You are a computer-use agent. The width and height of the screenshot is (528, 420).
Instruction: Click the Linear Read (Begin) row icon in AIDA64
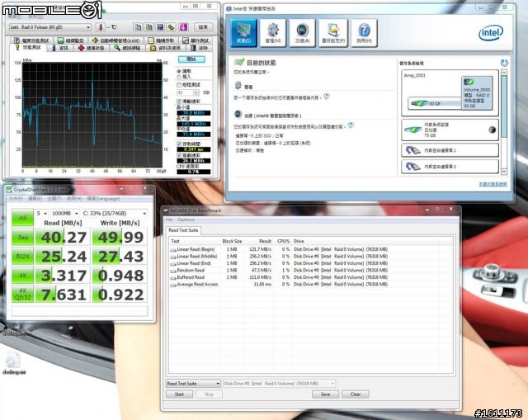pyautogui.click(x=173, y=249)
